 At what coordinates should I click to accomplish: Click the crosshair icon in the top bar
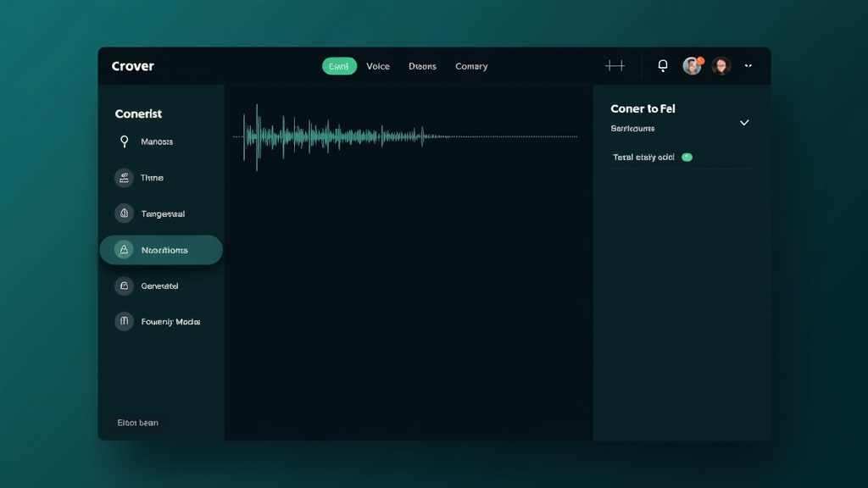[615, 66]
